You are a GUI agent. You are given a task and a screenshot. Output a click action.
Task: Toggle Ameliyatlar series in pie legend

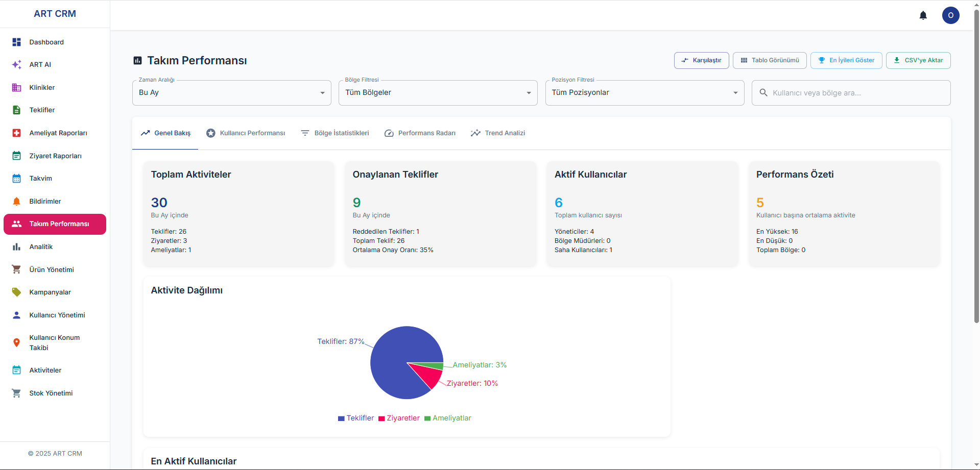[x=447, y=418]
